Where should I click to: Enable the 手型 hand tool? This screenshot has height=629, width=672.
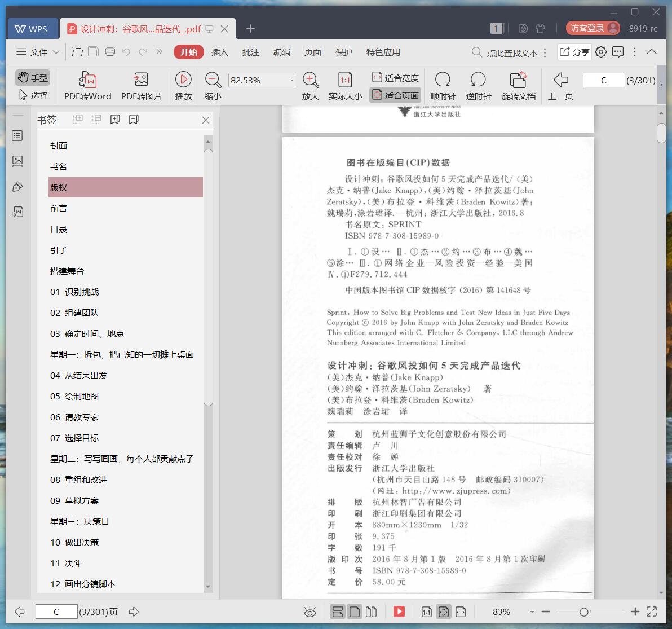pos(33,78)
